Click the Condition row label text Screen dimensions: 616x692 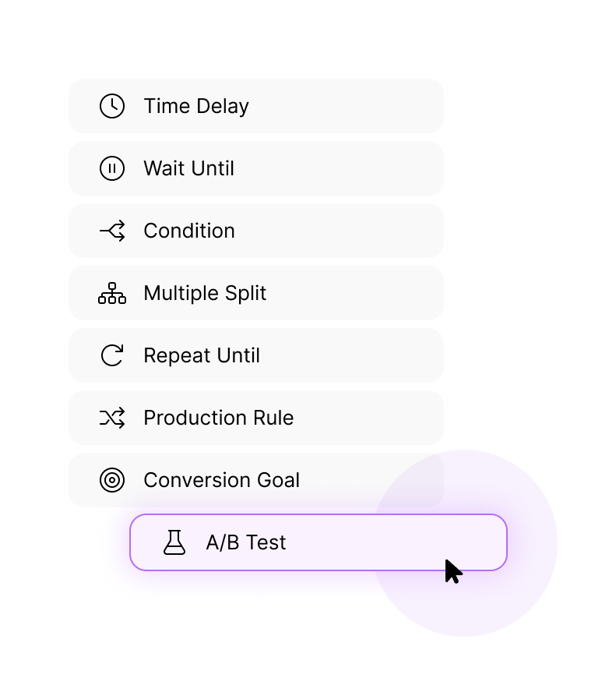click(x=189, y=231)
